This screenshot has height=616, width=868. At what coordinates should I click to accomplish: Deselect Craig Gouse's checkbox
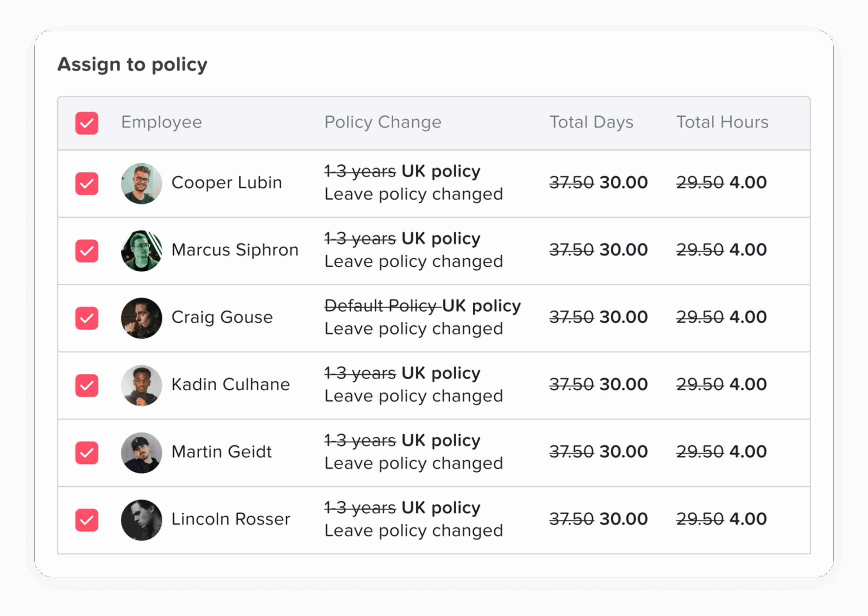pos(86,318)
